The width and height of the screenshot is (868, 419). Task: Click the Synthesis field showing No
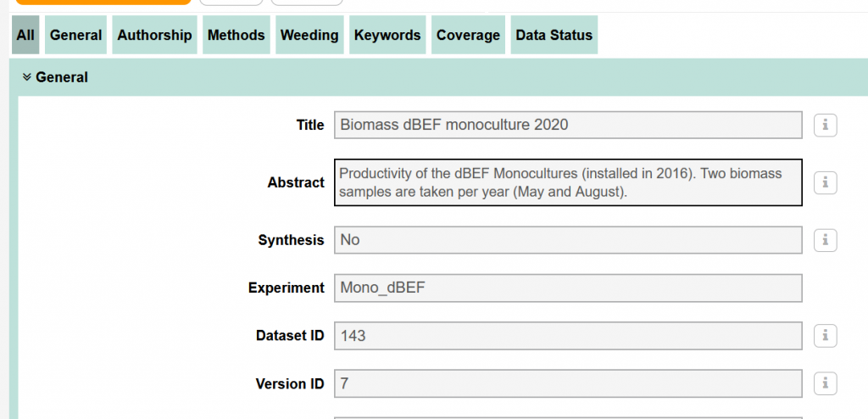click(568, 240)
